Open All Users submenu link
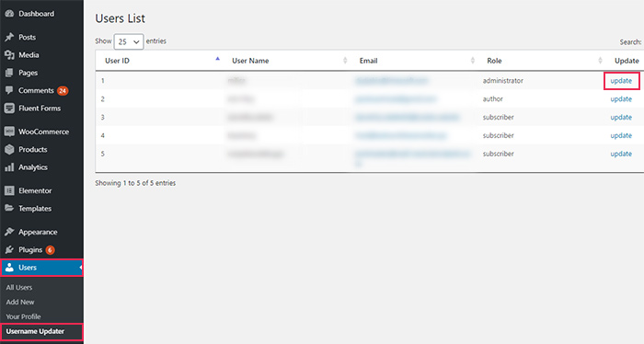This screenshot has width=644, height=344. [19, 287]
